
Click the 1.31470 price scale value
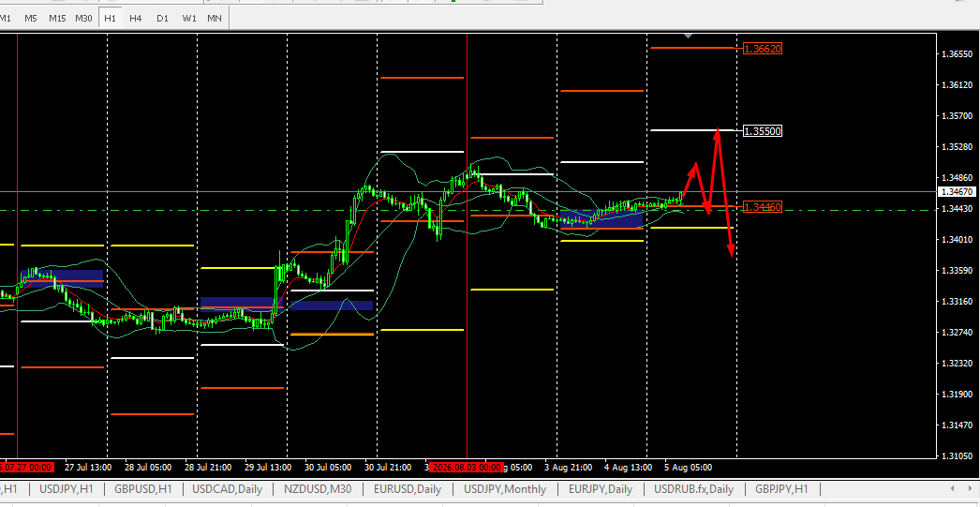point(957,425)
